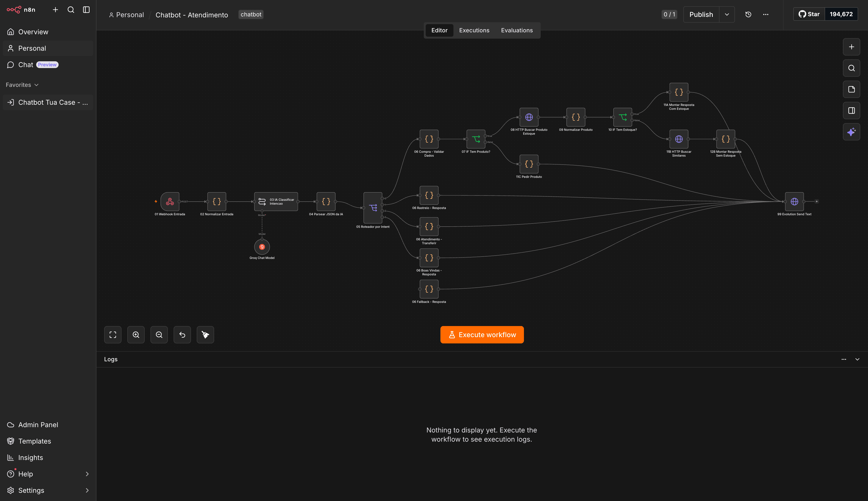Select the 11C Pedir Produto node
868x501 pixels.
tap(529, 164)
